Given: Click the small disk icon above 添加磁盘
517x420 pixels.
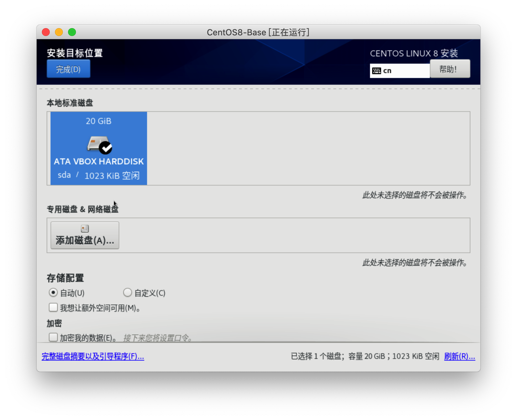Looking at the screenshot, I should click(85, 229).
